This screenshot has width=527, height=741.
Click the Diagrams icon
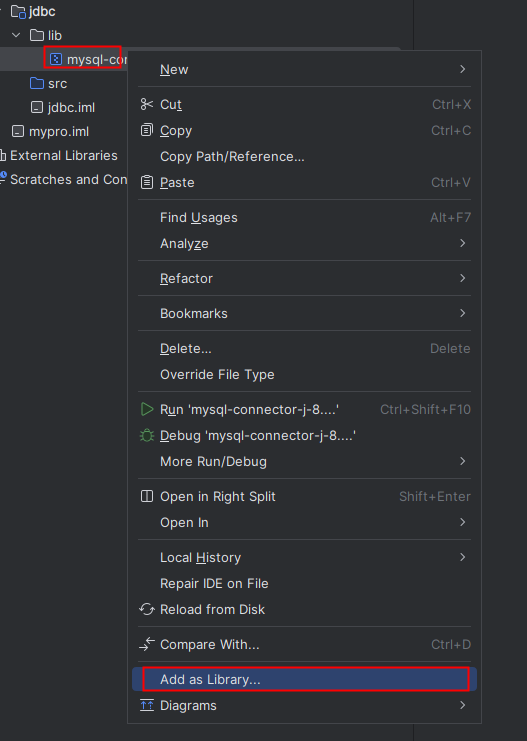pyautogui.click(x=147, y=706)
